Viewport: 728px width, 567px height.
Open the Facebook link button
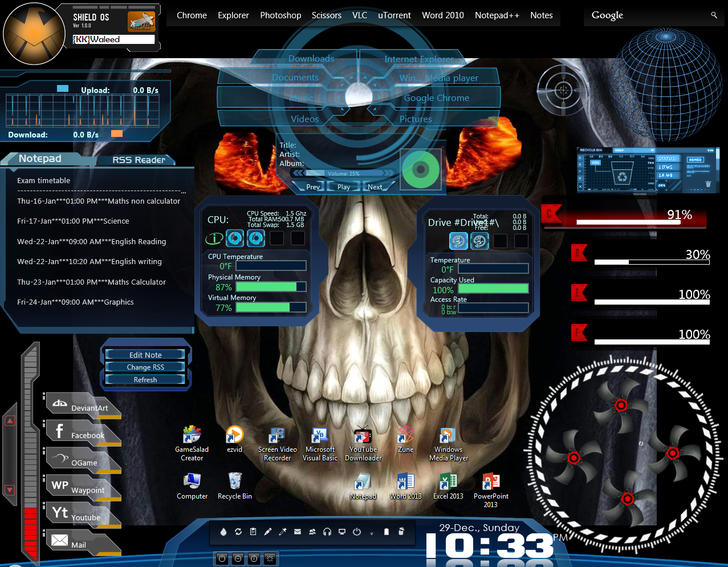[83, 433]
